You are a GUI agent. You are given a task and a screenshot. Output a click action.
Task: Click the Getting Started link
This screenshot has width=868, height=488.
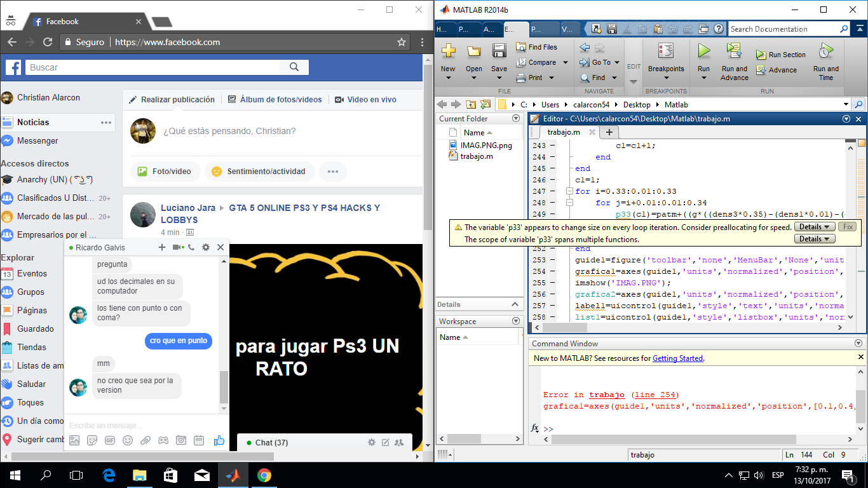[677, 358]
